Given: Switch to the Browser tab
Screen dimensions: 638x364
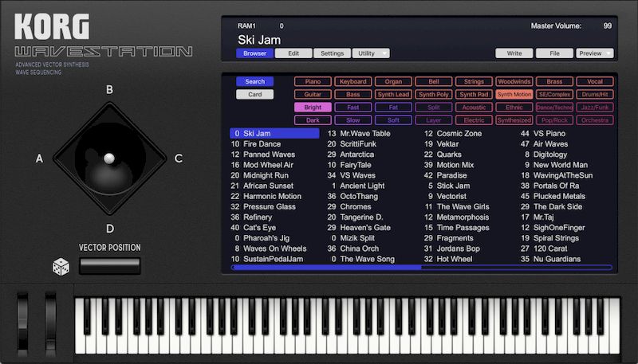Looking at the screenshot, I should click(254, 53).
